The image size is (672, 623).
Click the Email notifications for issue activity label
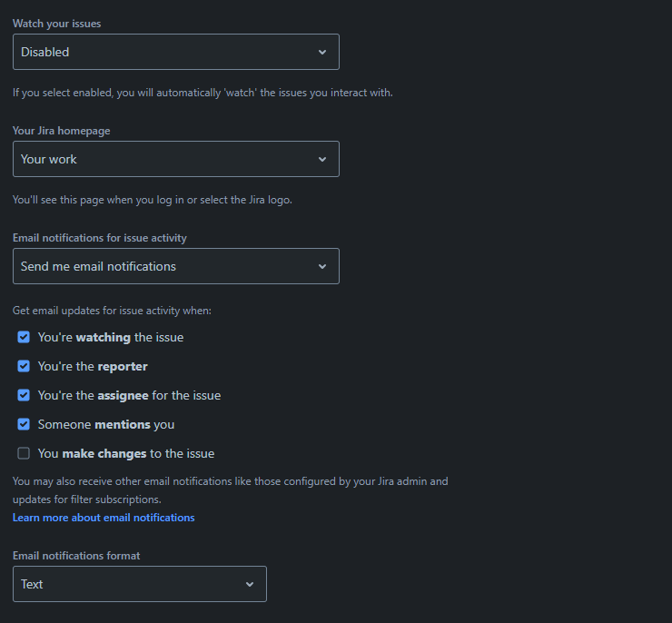[100, 238]
